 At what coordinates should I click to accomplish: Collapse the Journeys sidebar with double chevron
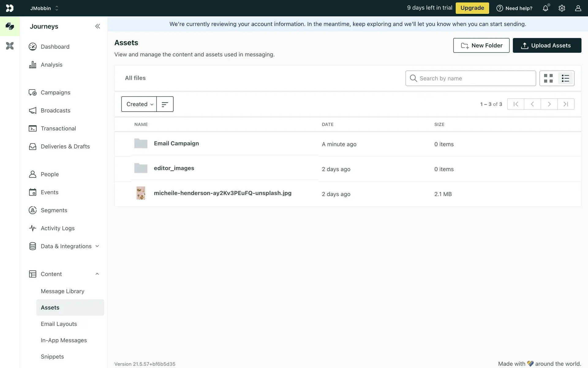click(x=97, y=26)
